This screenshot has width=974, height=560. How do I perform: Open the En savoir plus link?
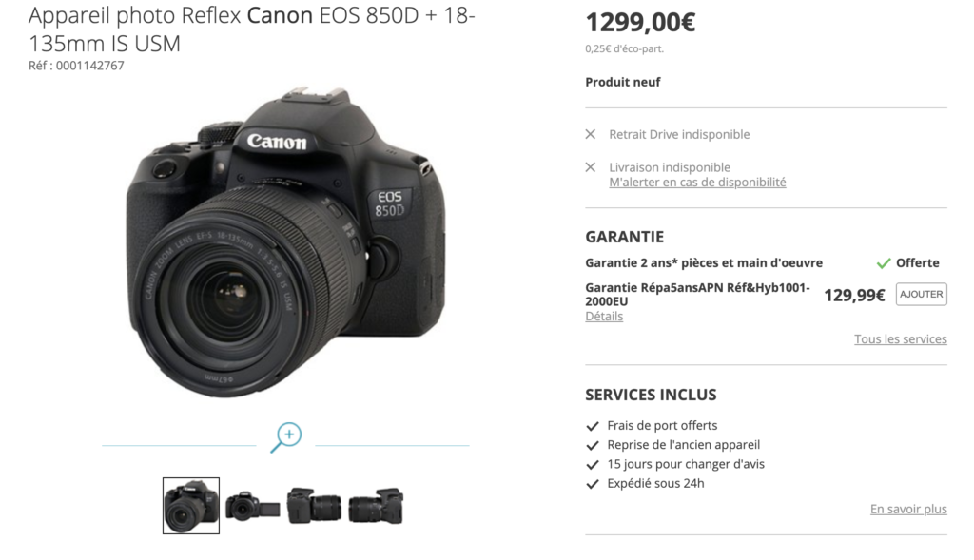coord(908,509)
